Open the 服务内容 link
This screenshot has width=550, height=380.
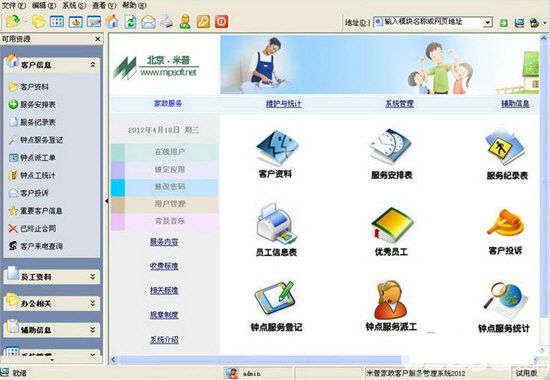(164, 242)
